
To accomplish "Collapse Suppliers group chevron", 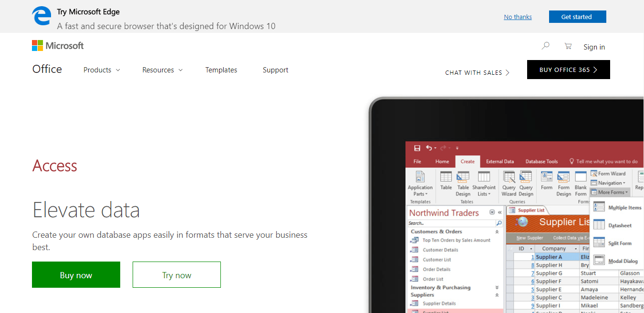I will pos(497,295).
